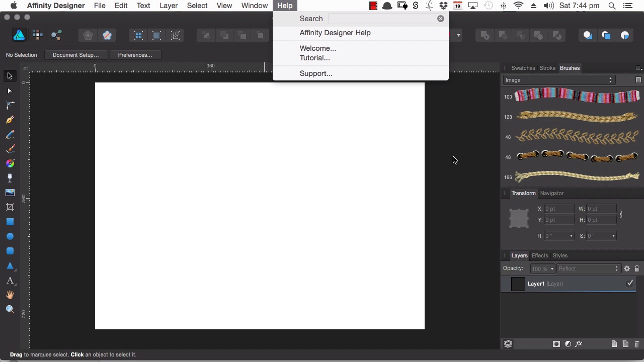Clear the Help search field
This screenshot has height=362, width=644.
click(x=441, y=19)
